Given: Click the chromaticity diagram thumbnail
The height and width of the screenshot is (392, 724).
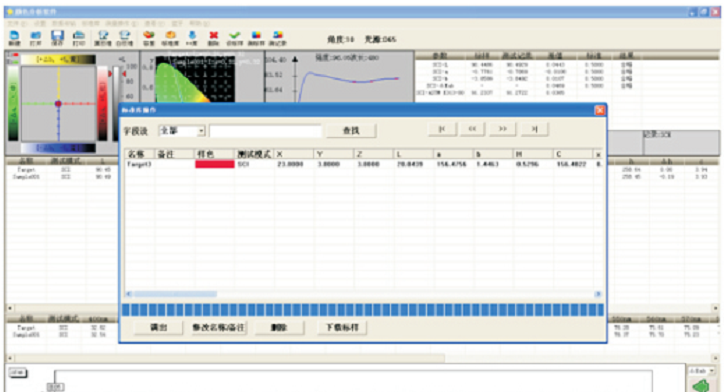Looking at the screenshot, I should [x=195, y=78].
